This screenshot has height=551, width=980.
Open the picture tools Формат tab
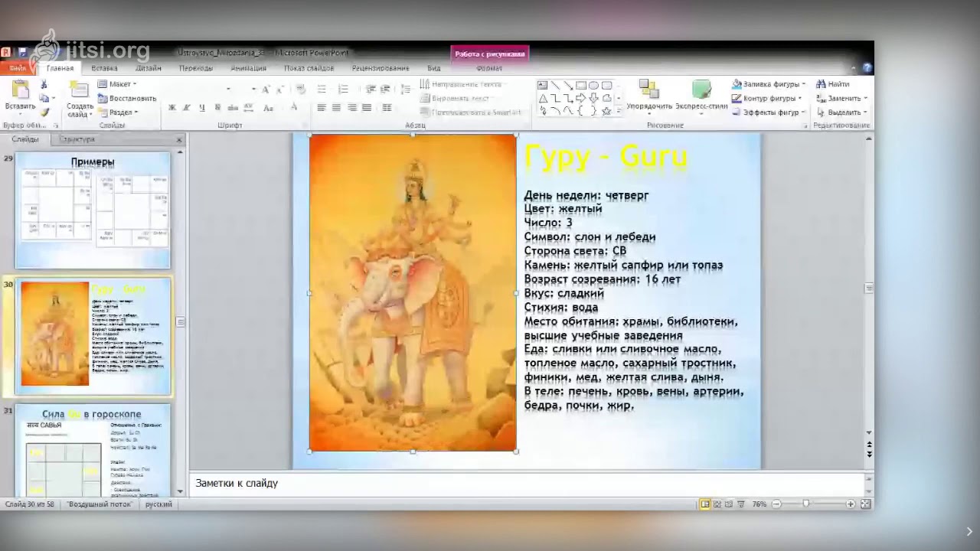(489, 68)
